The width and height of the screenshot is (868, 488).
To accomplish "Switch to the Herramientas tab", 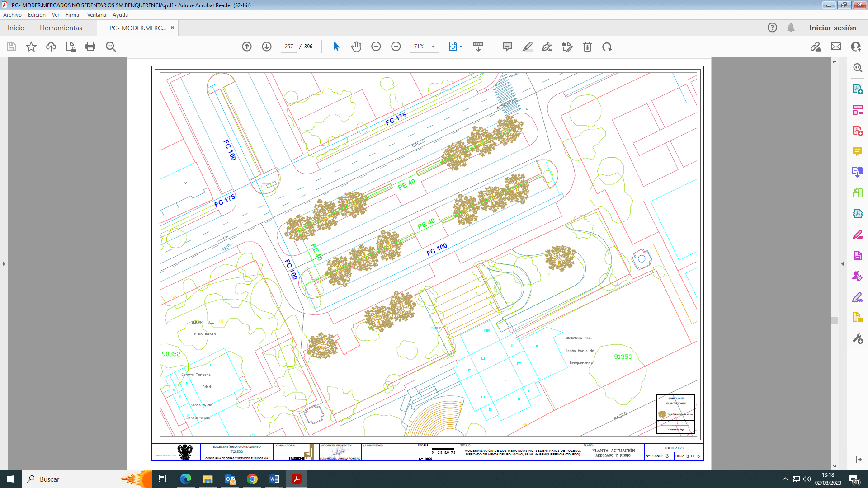I will [61, 28].
